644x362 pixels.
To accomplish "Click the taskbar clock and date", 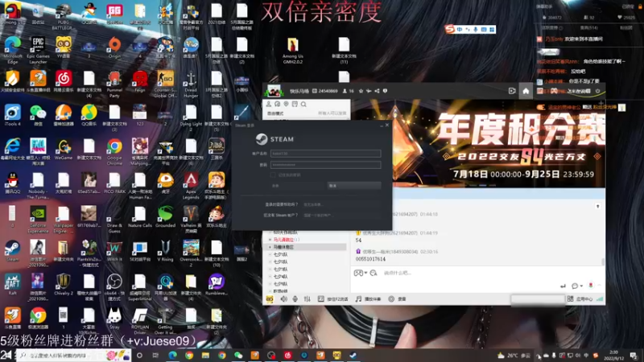I will [x=613, y=356].
